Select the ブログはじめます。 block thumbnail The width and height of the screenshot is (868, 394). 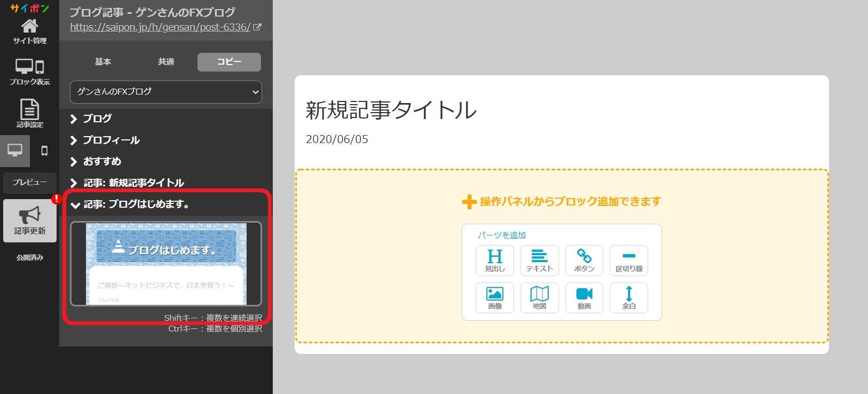[166, 264]
